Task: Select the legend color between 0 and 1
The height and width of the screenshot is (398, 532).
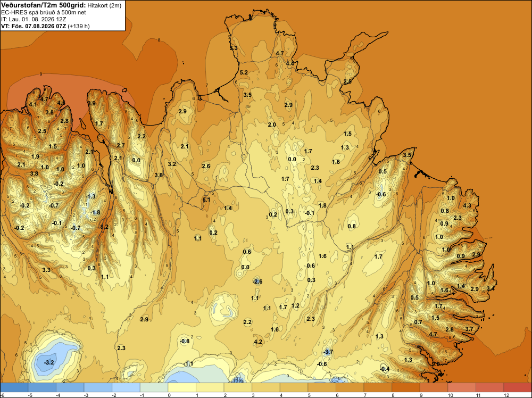Action: point(182,388)
